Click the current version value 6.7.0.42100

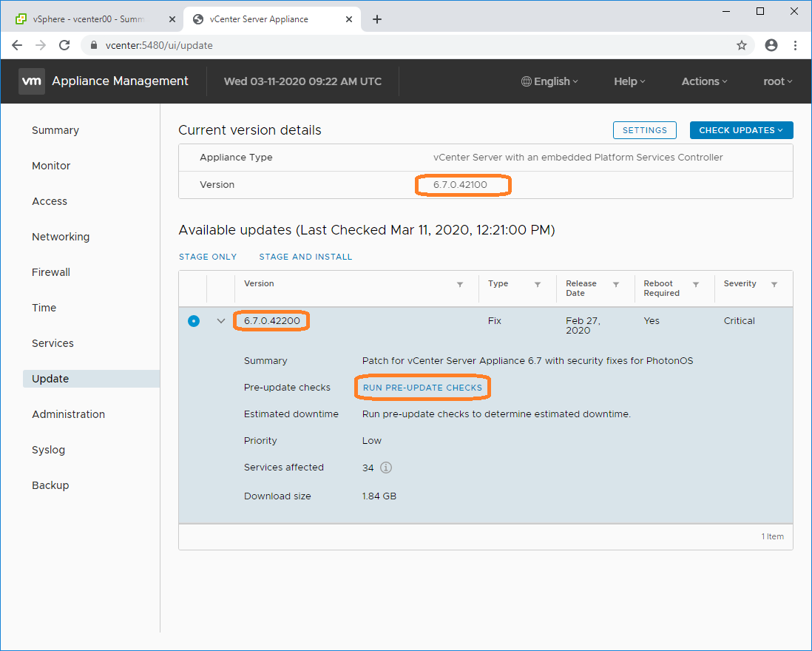[x=461, y=185]
